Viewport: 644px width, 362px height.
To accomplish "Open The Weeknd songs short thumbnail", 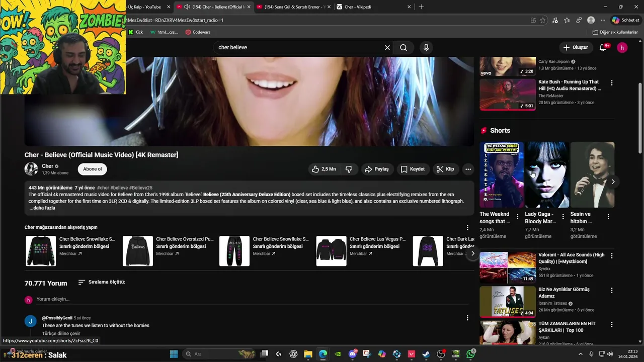I will [x=502, y=175].
